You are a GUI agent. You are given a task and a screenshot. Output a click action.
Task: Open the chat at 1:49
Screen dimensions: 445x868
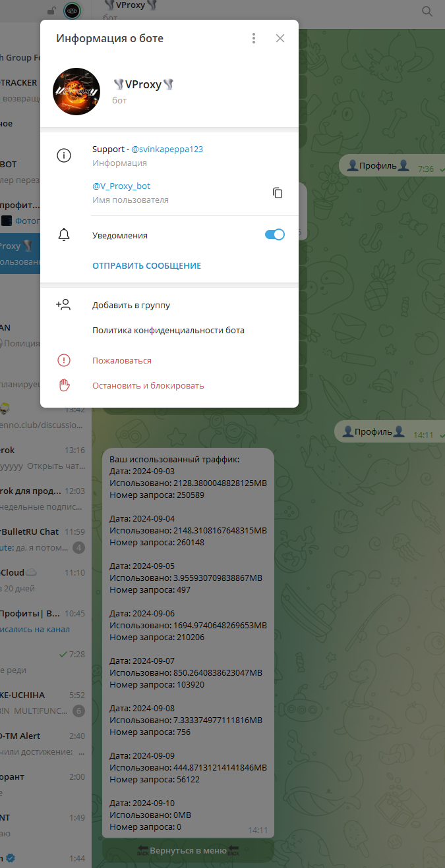[x=45, y=825]
